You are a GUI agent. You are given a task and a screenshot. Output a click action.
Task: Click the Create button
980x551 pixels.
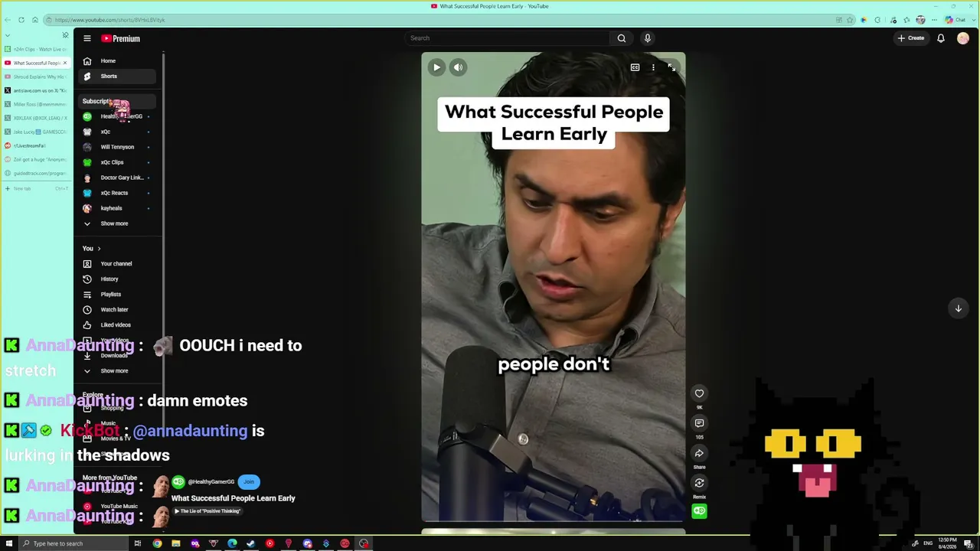(x=911, y=38)
